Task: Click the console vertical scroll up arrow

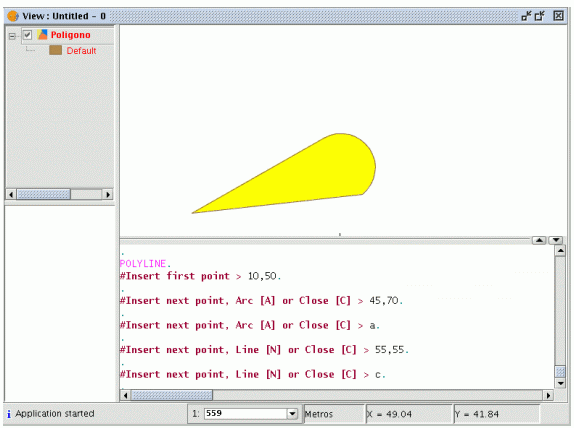Action: (560, 251)
